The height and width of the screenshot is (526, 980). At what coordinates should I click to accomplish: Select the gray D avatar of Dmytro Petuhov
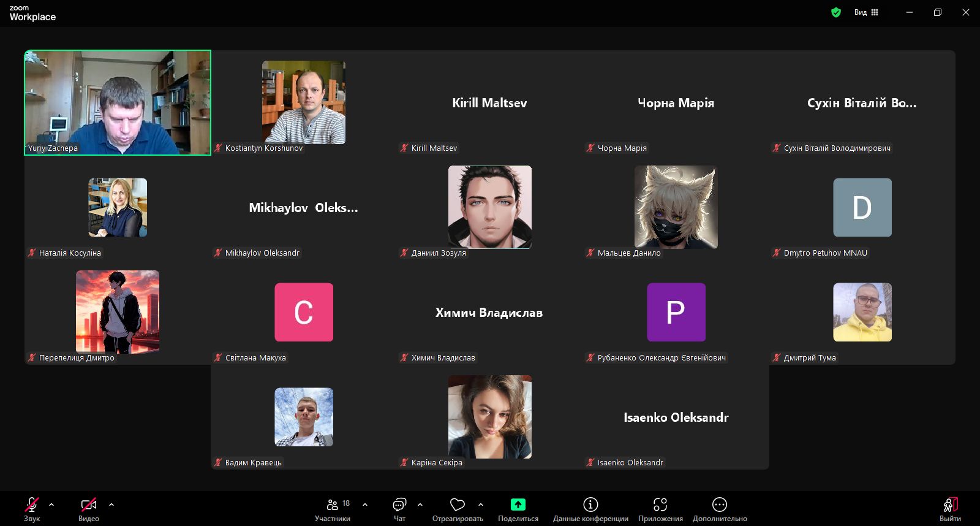[x=862, y=207]
